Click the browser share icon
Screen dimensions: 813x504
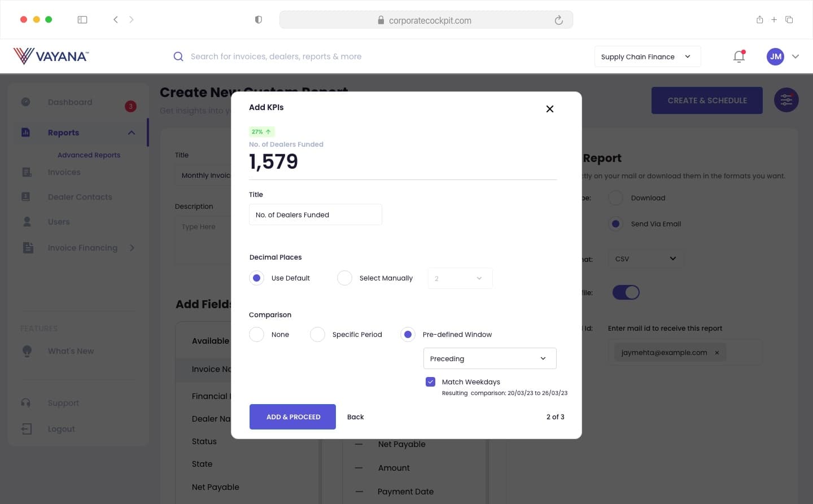[759, 20]
